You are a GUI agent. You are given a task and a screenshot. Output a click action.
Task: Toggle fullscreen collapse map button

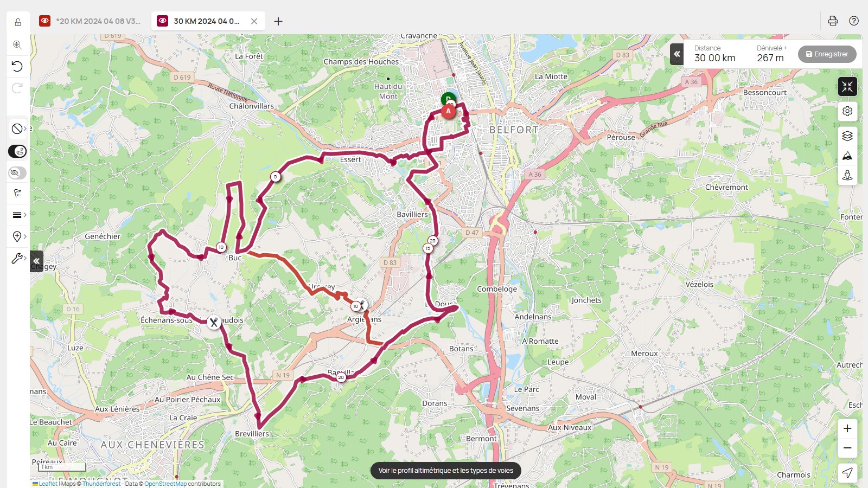click(847, 87)
